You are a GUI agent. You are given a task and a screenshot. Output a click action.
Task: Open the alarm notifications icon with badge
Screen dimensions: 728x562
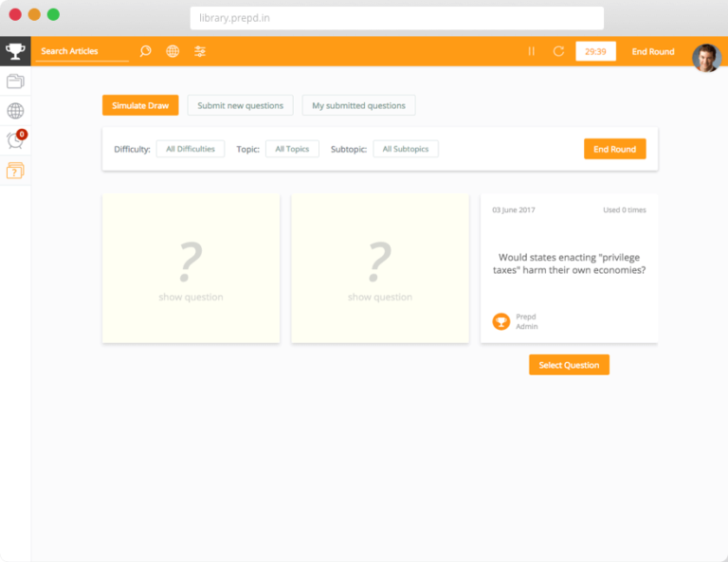(15, 140)
